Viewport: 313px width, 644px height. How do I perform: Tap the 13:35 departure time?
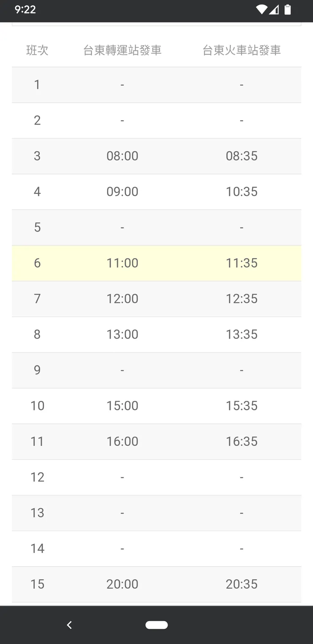coord(242,334)
